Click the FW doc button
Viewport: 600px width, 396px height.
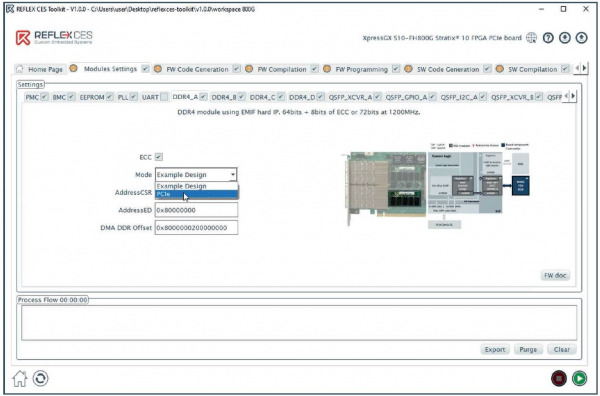[555, 275]
